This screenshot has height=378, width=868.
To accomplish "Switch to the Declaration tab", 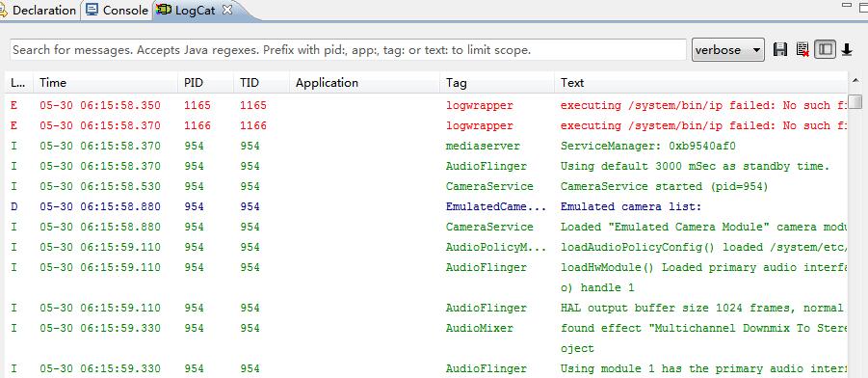I will [38, 10].
